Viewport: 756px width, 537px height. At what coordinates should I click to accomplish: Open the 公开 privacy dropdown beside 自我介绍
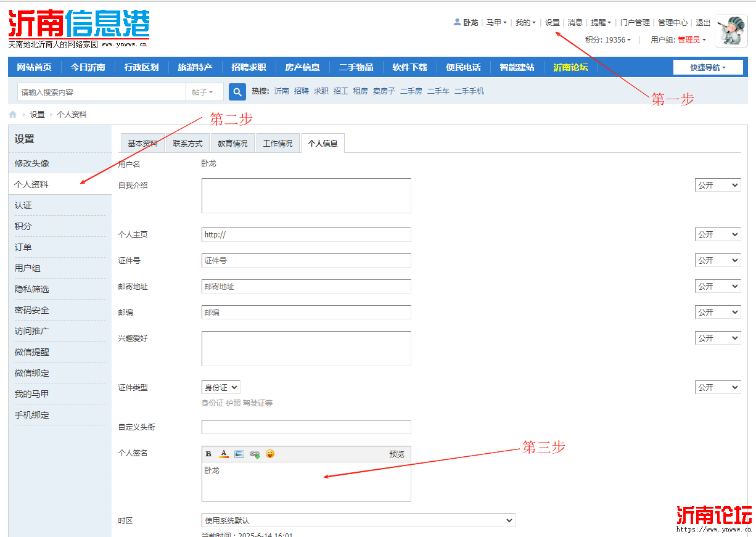717,184
